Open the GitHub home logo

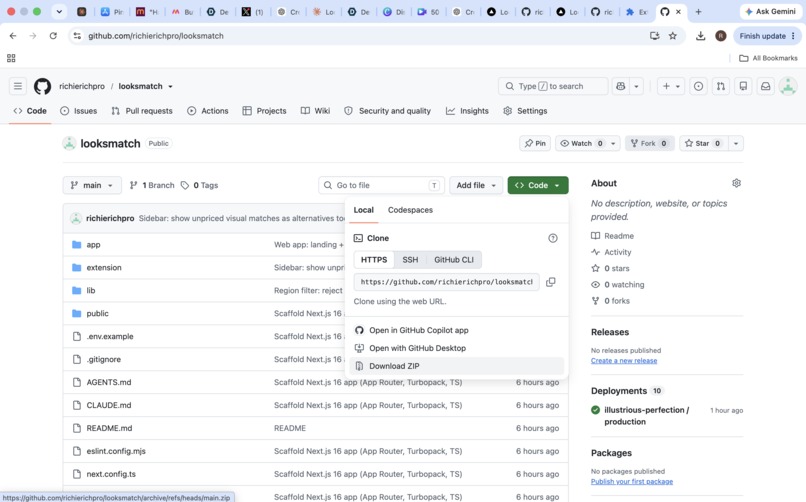click(42, 86)
